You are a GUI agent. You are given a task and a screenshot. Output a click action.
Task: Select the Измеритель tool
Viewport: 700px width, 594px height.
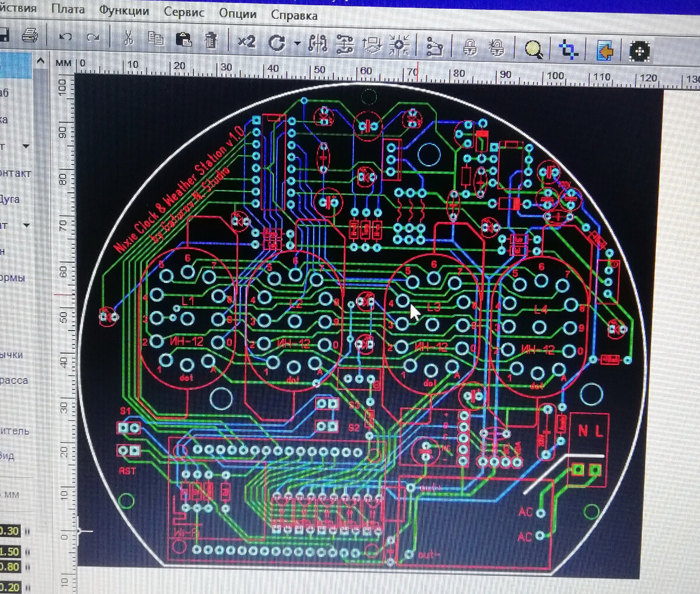(x=15, y=431)
